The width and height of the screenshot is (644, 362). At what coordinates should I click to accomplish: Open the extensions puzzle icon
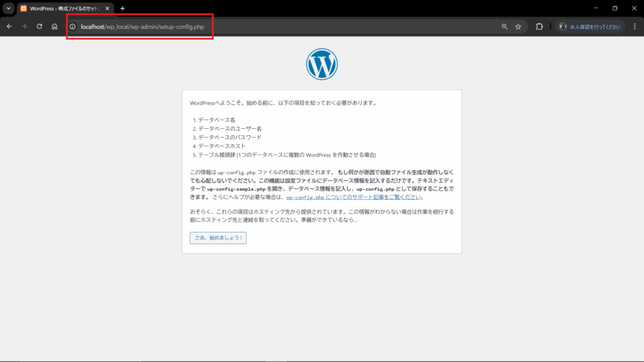539,26
